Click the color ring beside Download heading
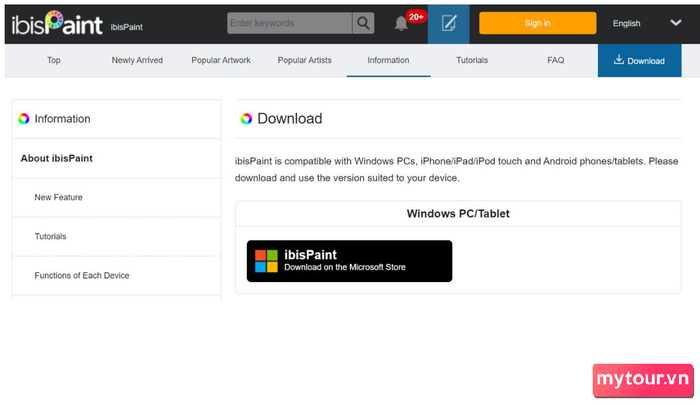 [x=246, y=119]
